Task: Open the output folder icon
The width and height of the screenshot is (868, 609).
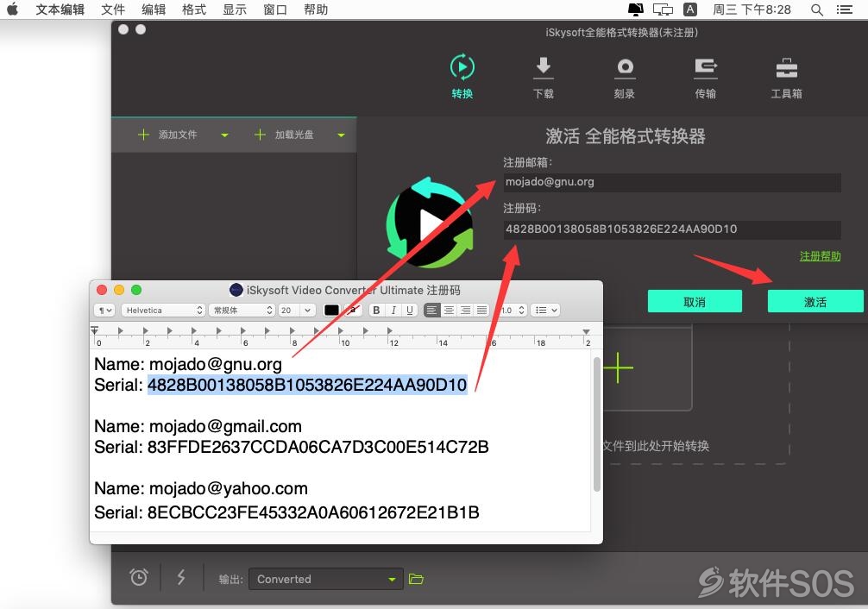Action: point(416,579)
